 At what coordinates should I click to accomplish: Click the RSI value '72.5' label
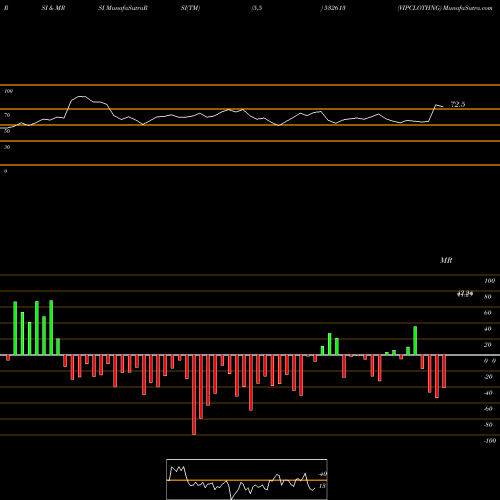click(458, 104)
